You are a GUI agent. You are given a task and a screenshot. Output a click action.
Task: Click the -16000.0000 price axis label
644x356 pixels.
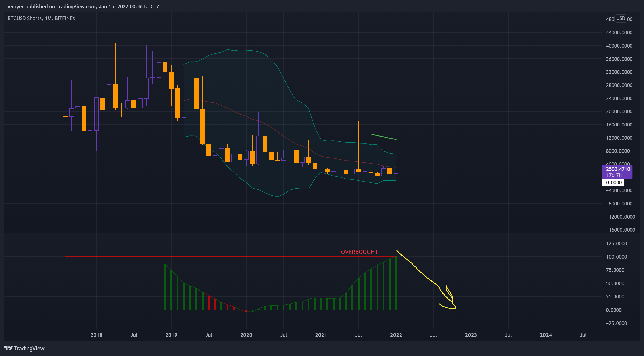(x=621, y=230)
